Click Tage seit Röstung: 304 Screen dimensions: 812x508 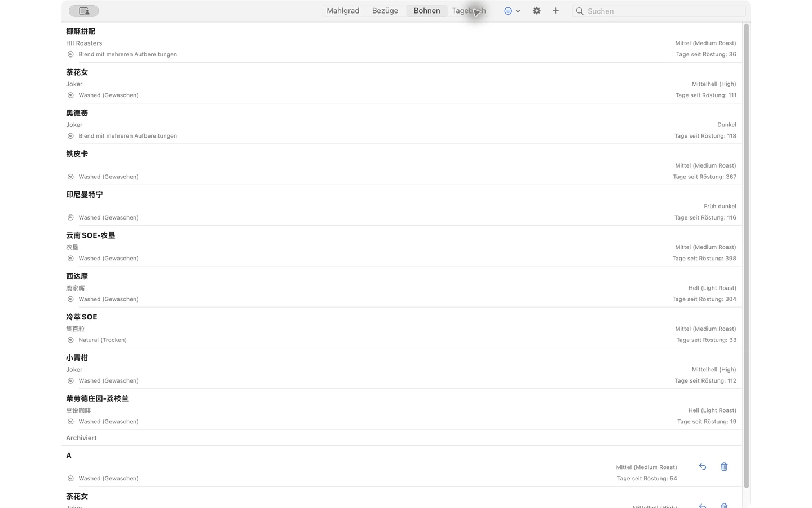point(704,299)
